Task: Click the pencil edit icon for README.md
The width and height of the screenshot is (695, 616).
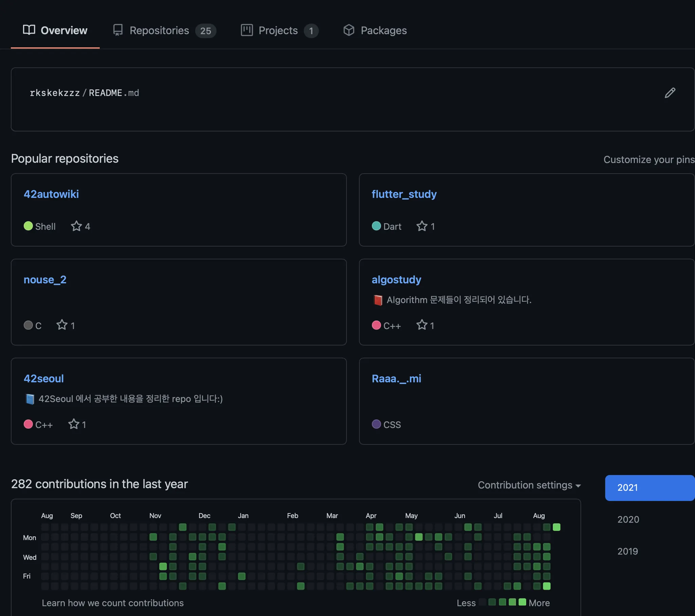Action: (x=670, y=93)
